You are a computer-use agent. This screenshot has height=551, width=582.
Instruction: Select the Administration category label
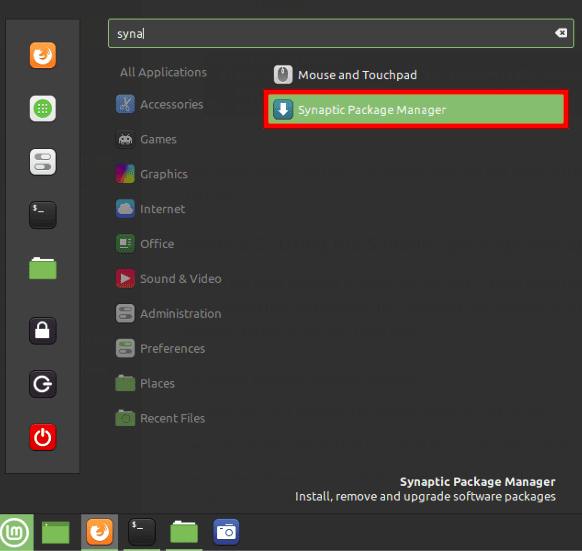[181, 314]
